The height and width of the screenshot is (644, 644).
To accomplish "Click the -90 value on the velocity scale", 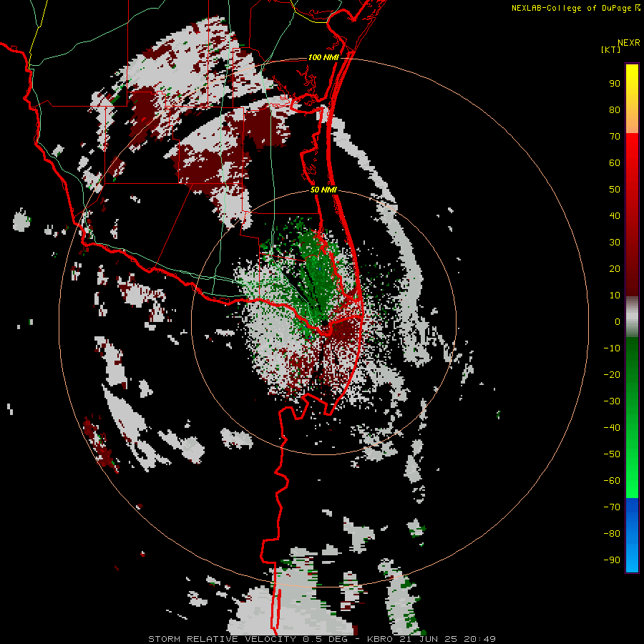I will [x=612, y=560].
